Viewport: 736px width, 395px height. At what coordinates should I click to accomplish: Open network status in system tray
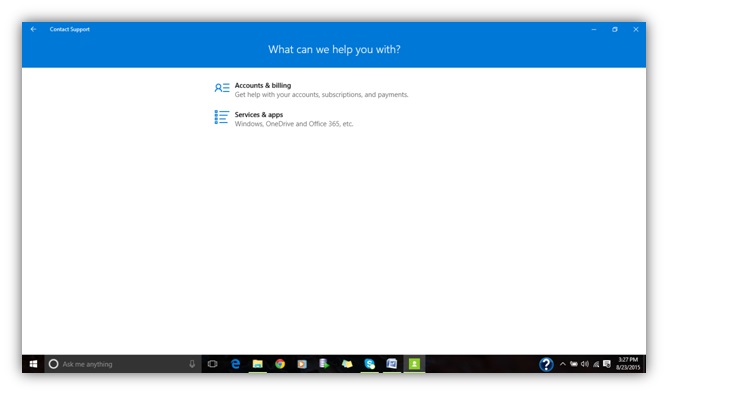click(596, 364)
